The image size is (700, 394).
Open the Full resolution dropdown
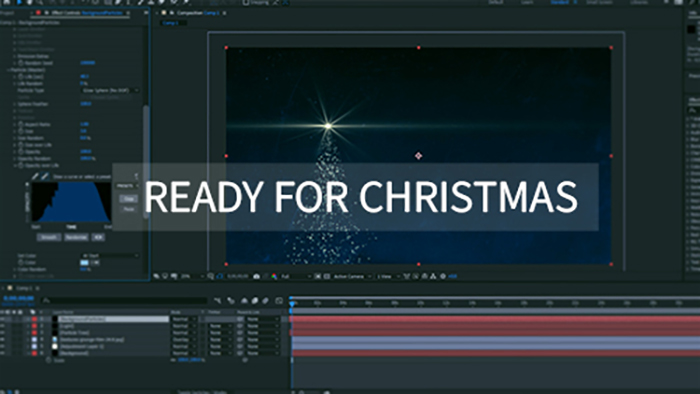tap(296, 277)
